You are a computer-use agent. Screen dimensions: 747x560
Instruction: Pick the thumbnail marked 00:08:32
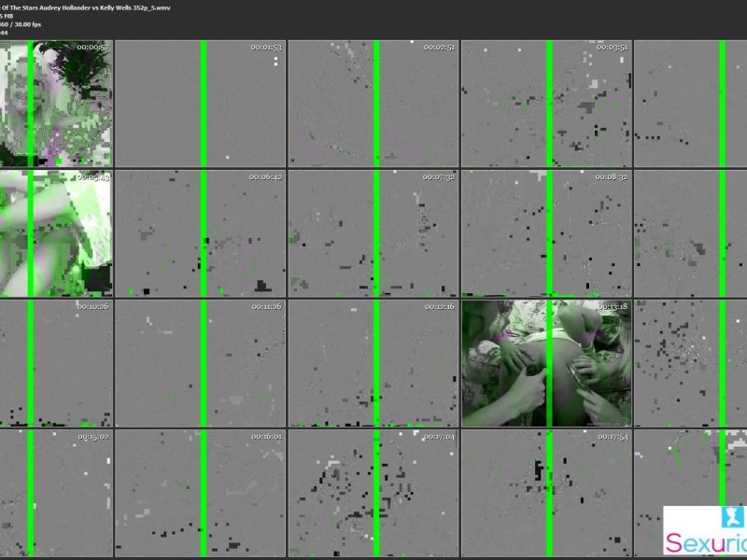pyautogui.click(x=546, y=232)
